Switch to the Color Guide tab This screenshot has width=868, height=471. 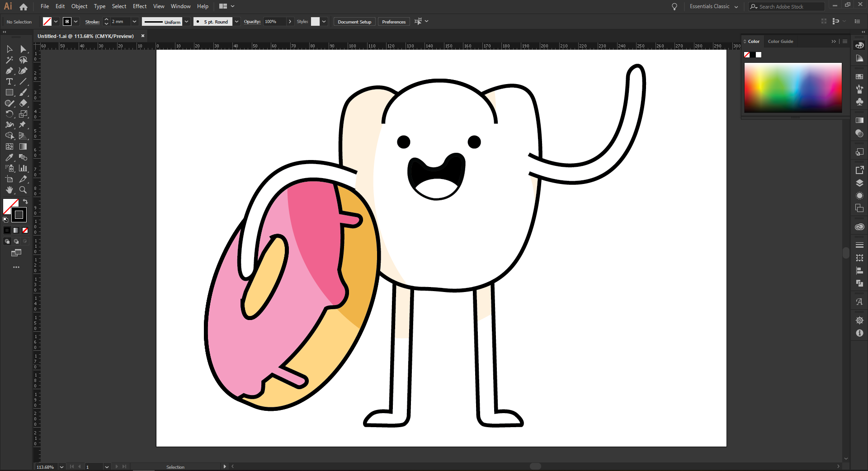click(x=780, y=42)
